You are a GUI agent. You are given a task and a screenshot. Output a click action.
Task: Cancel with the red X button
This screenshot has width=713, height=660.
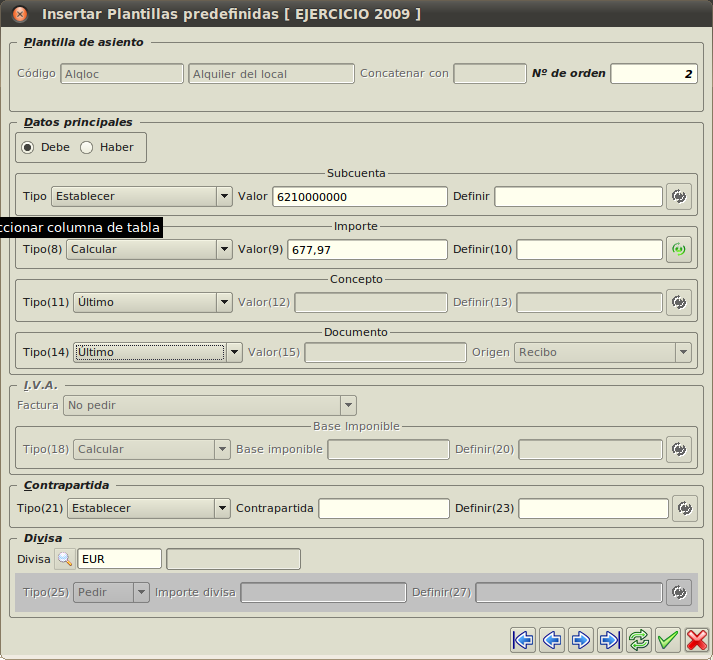click(697, 640)
